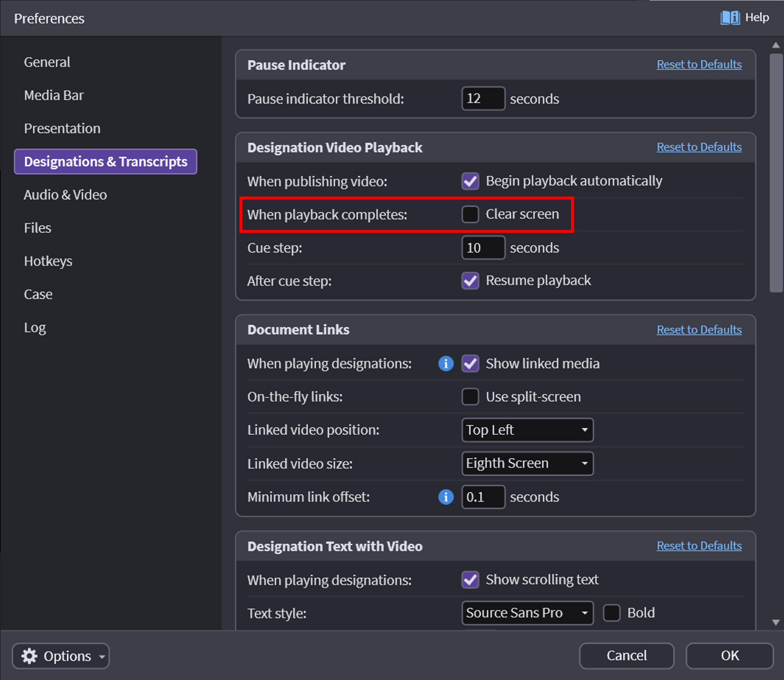Open the Audio & Video preferences section
This screenshot has width=784, height=680.
point(65,195)
